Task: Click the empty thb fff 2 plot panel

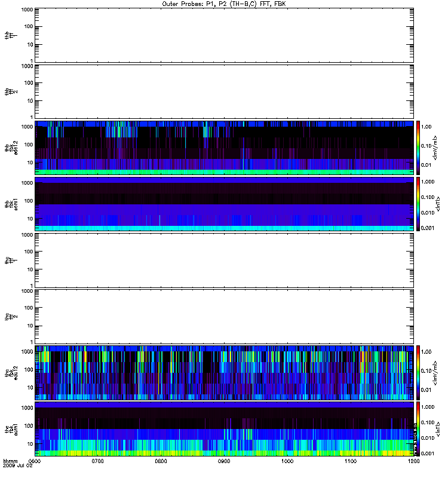Action: pos(225,91)
